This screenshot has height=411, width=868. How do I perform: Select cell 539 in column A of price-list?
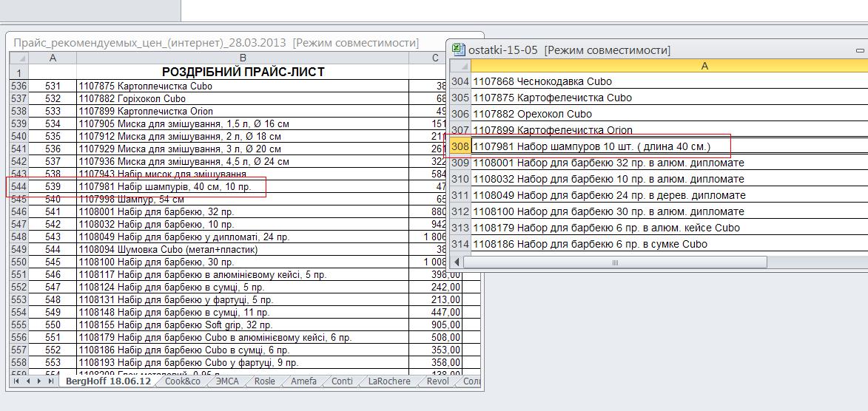(x=53, y=187)
